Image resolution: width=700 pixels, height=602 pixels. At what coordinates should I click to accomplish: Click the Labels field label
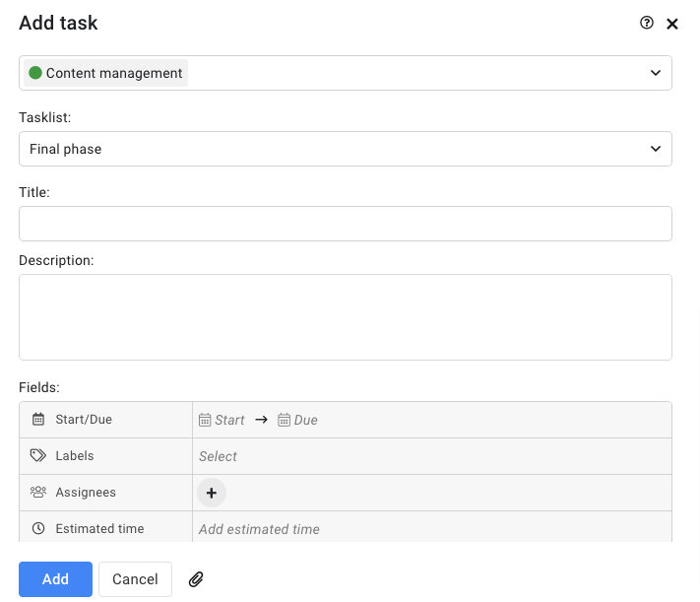click(75, 455)
